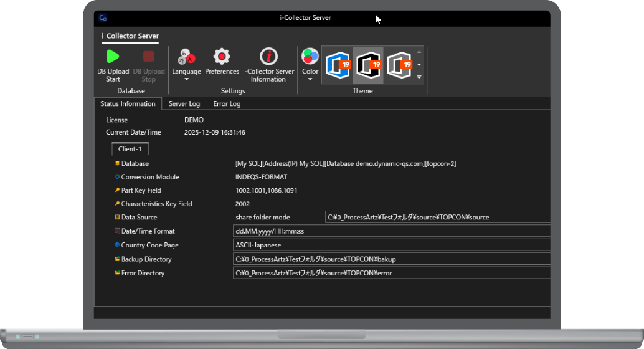This screenshot has height=349, width=644.
Task: Click the Date/Time Format field
Action: [x=391, y=231]
